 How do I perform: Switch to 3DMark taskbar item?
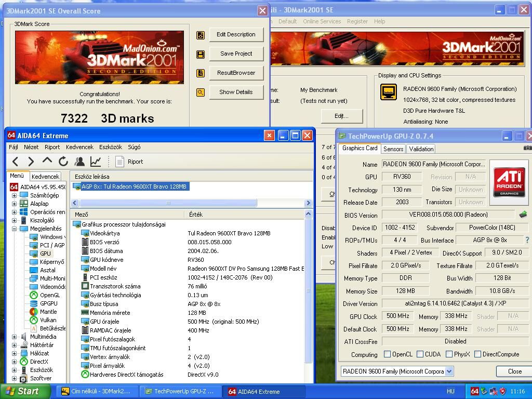click(x=96, y=392)
